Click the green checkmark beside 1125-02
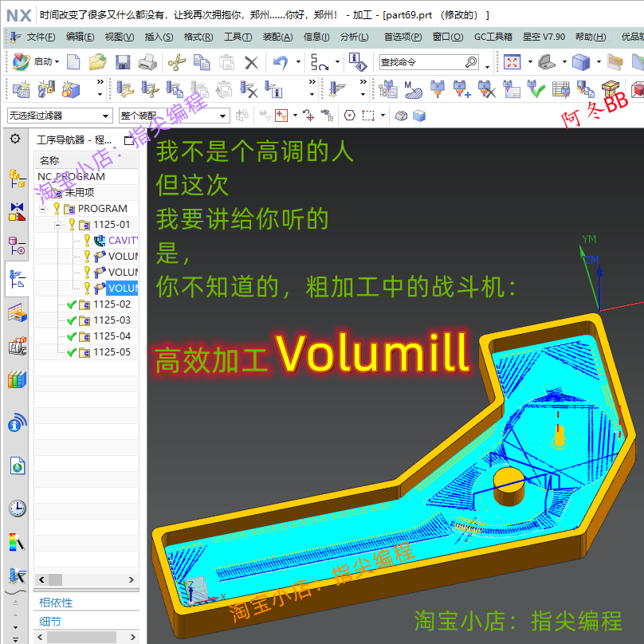Viewport: 644px width, 644px height. pyautogui.click(x=73, y=304)
